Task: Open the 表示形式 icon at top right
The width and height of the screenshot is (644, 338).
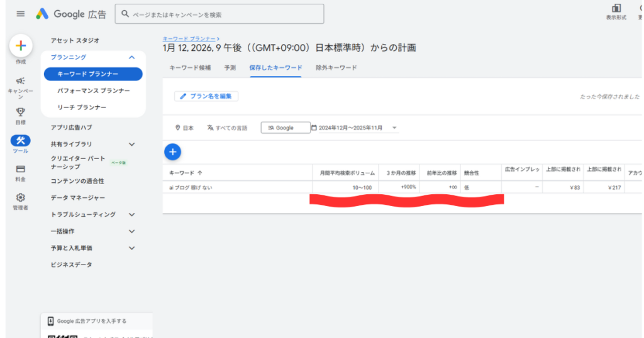Action: 616,9
